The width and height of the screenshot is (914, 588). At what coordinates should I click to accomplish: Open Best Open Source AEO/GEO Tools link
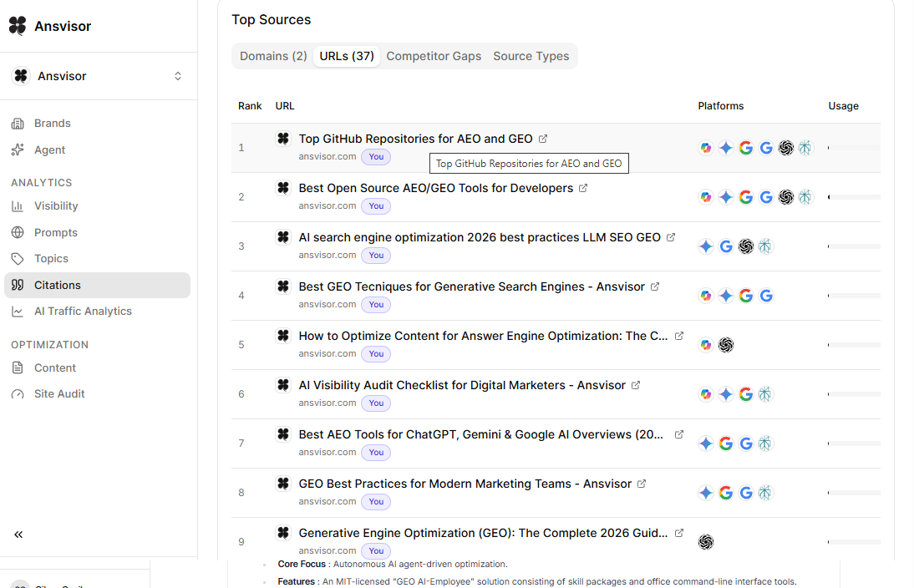(436, 188)
